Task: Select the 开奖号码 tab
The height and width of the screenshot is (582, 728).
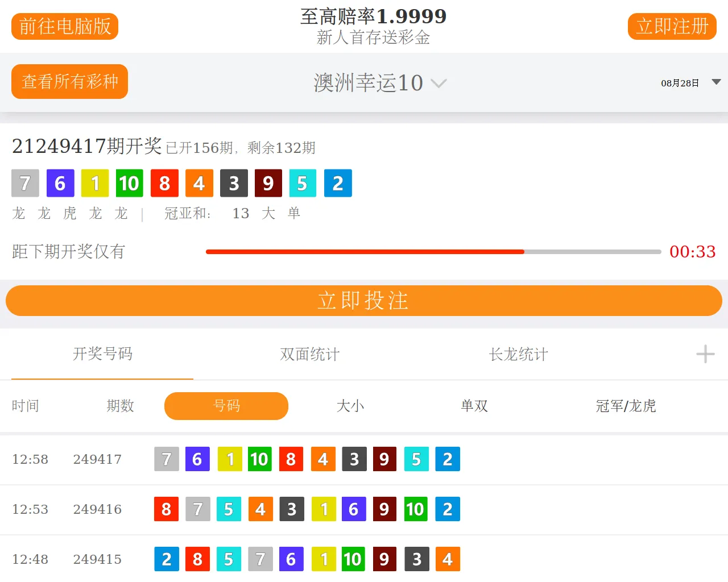Action: pyautogui.click(x=102, y=354)
